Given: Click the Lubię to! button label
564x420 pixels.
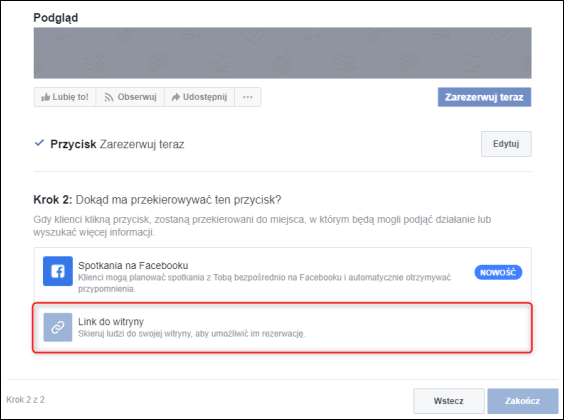Looking at the screenshot, I should [x=70, y=97].
